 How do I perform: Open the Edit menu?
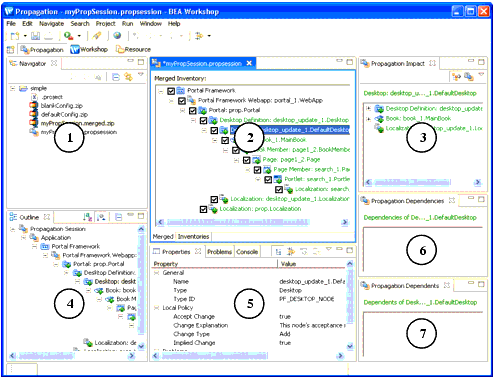[x=27, y=24]
